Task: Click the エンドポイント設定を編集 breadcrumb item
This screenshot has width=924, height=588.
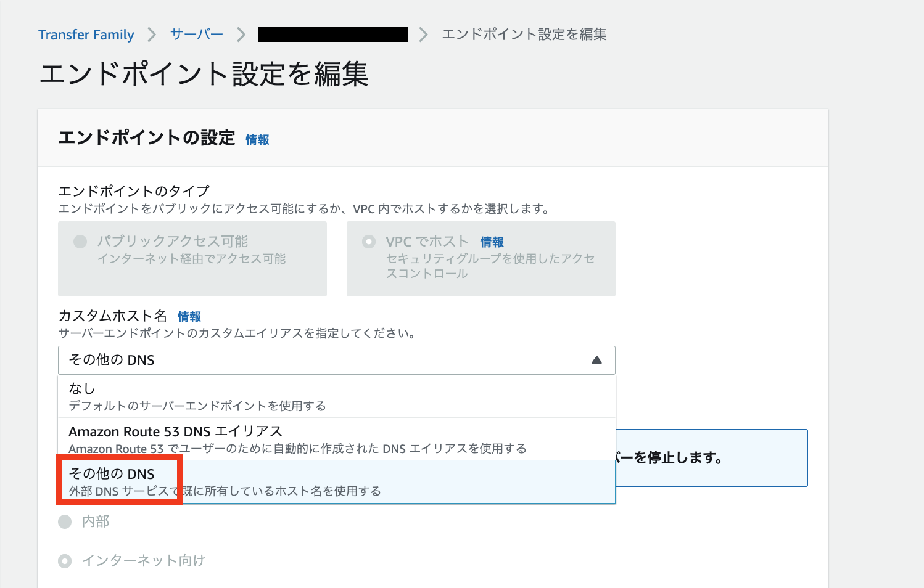Action: click(524, 35)
